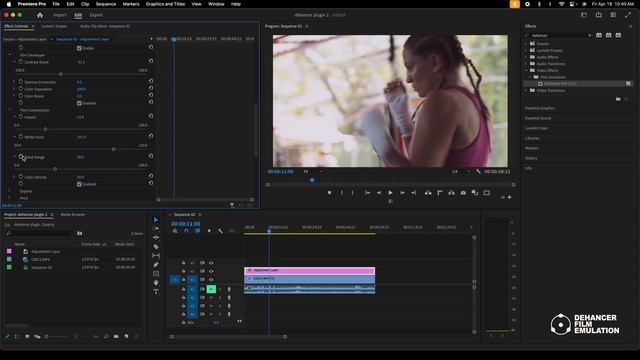This screenshot has height=360, width=640.
Task: Click the new bin folder icon in Effects panel
Action: 618,99
